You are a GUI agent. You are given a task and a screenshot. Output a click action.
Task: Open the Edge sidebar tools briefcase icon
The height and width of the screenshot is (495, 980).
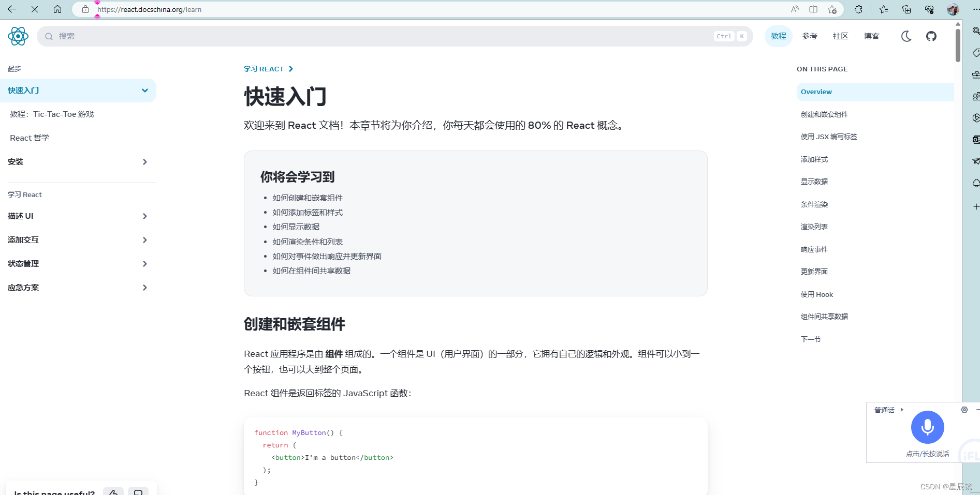click(x=976, y=75)
